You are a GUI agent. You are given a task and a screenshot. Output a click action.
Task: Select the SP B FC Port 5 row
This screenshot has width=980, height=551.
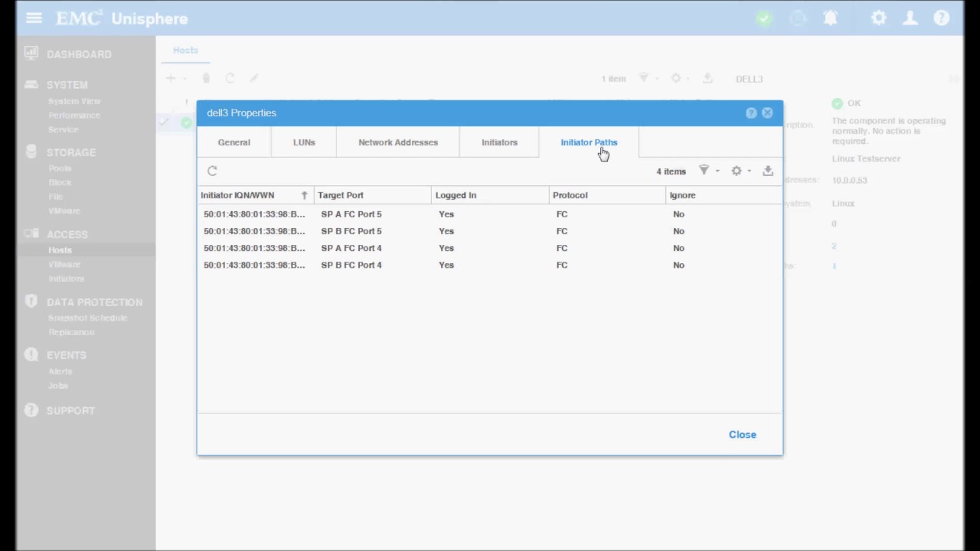[490, 231]
